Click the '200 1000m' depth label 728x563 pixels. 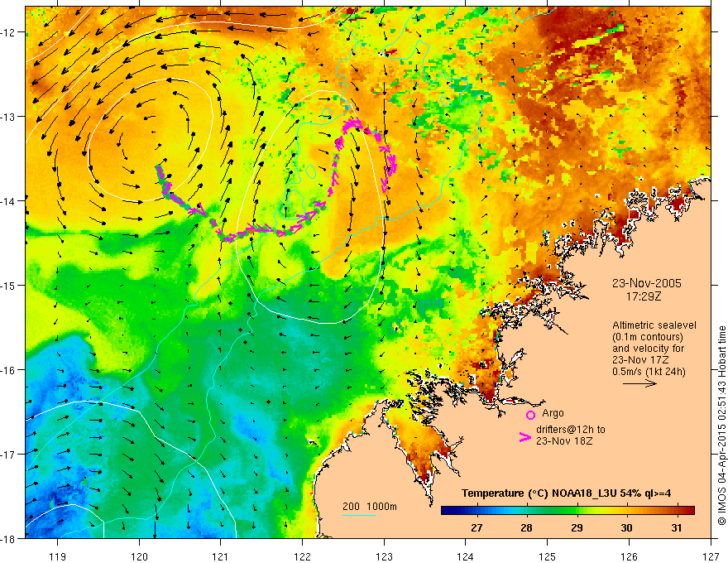pyautogui.click(x=370, y=507)
